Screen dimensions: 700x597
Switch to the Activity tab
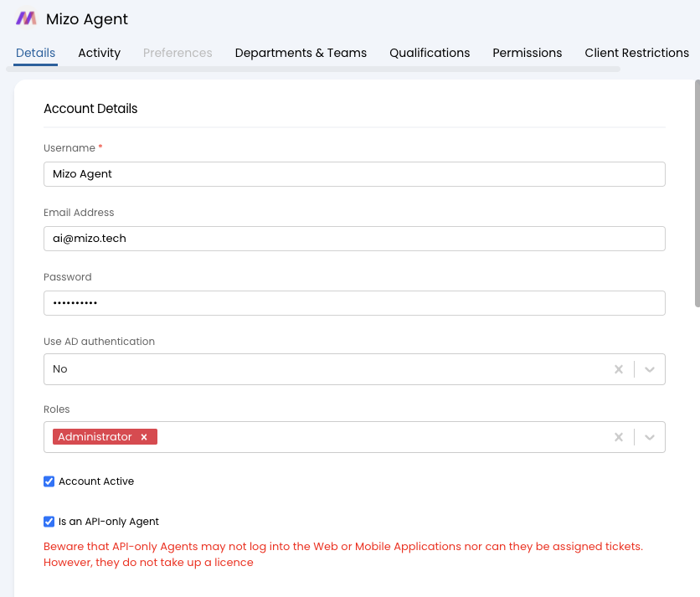click(x=99, y=53)
